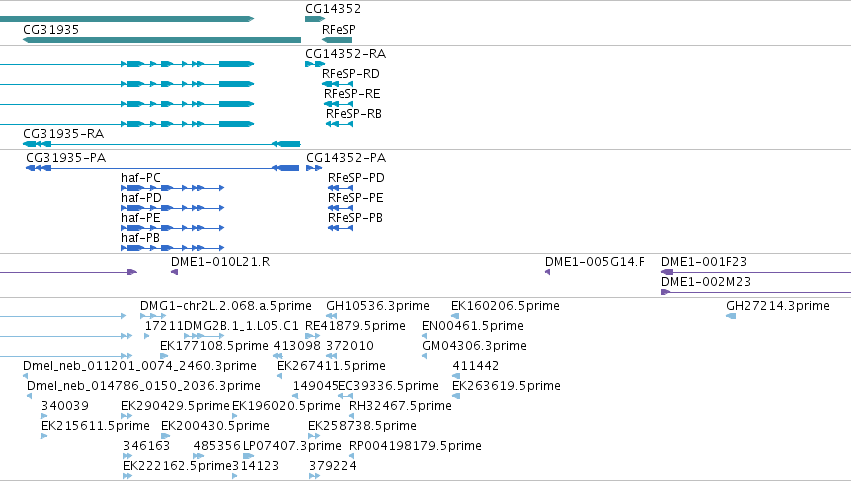Select the haf-PB protein label
The image size is (851, 481).
[x=140, y=238]
